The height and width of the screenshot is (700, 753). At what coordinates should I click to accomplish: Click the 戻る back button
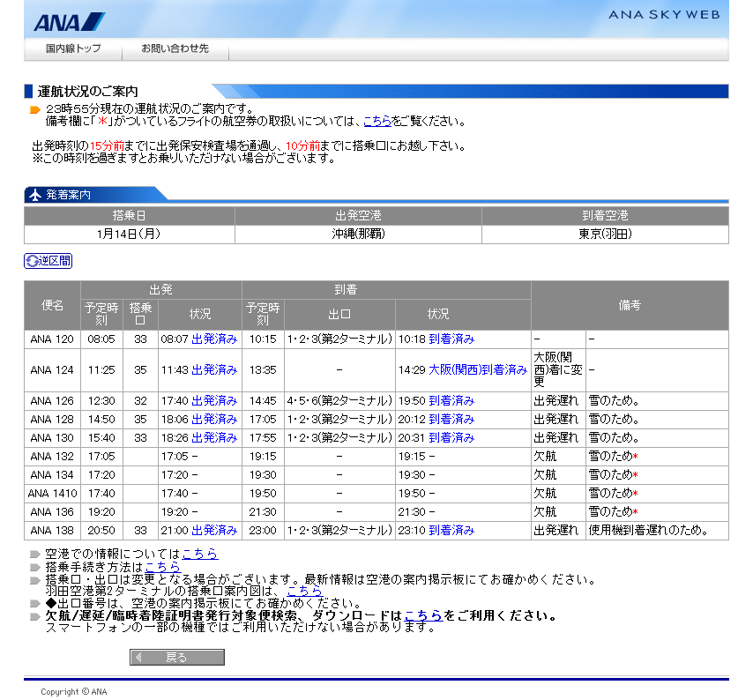coord(176,658)
